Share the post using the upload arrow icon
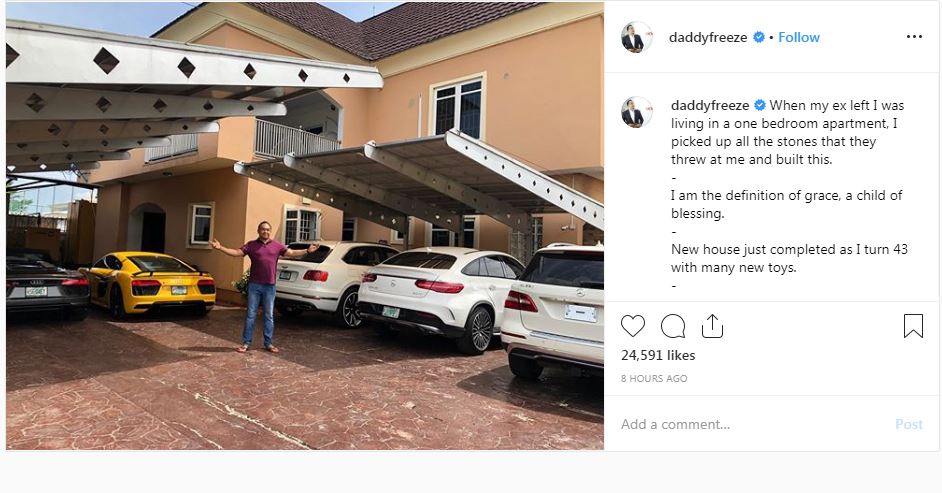The width and height of the screenshot is (942, 493). coord(712,326)
